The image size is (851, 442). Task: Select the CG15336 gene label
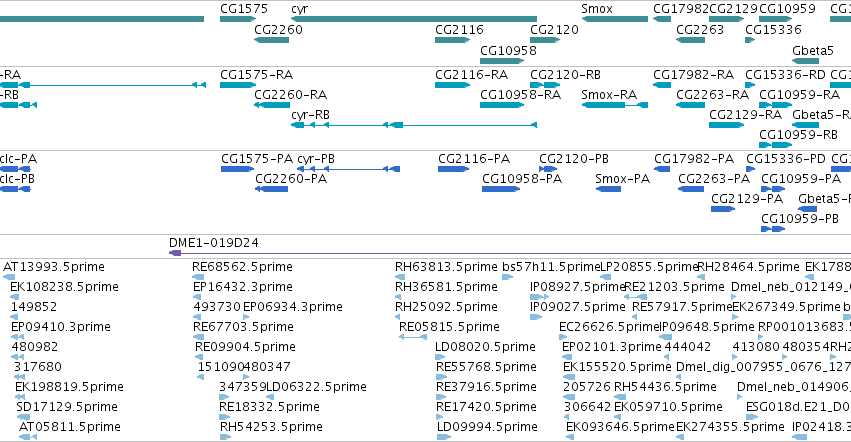pos(773,29)
